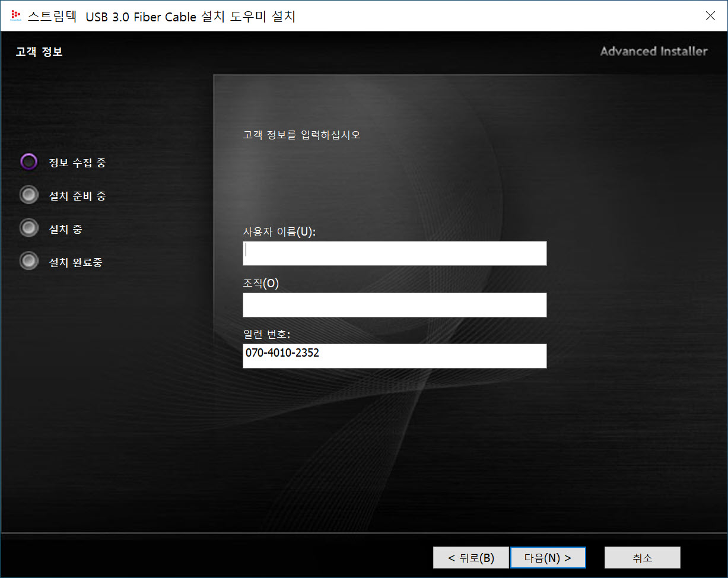Click the 고객 정보를 입력하십시오 instruction text
Viewport: 728px width, 578px height.
pos(301,135)
